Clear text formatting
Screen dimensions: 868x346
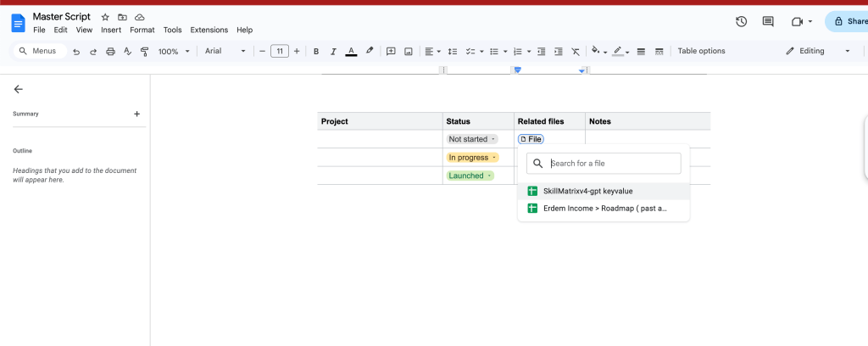pyautogui.click(x=576, y=52)
